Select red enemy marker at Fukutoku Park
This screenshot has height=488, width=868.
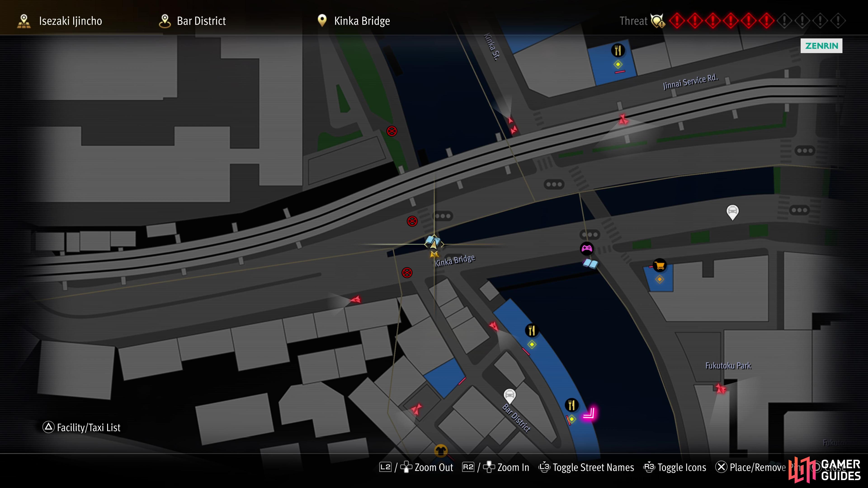(x=721, y=389)
